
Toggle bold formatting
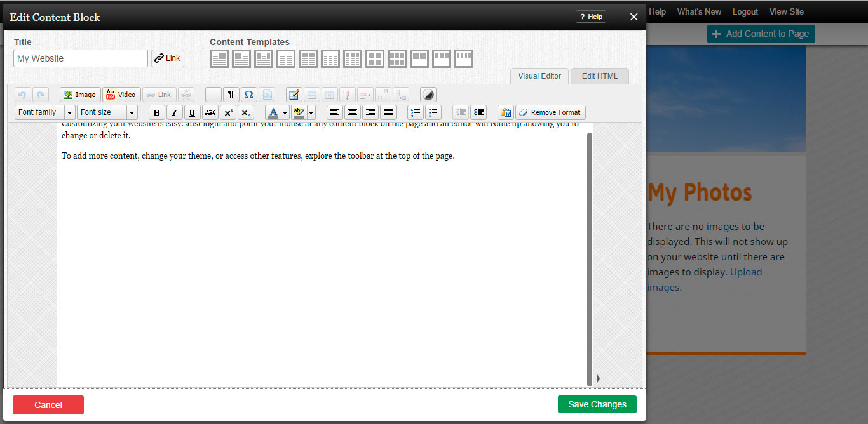(x=157, y=112)
